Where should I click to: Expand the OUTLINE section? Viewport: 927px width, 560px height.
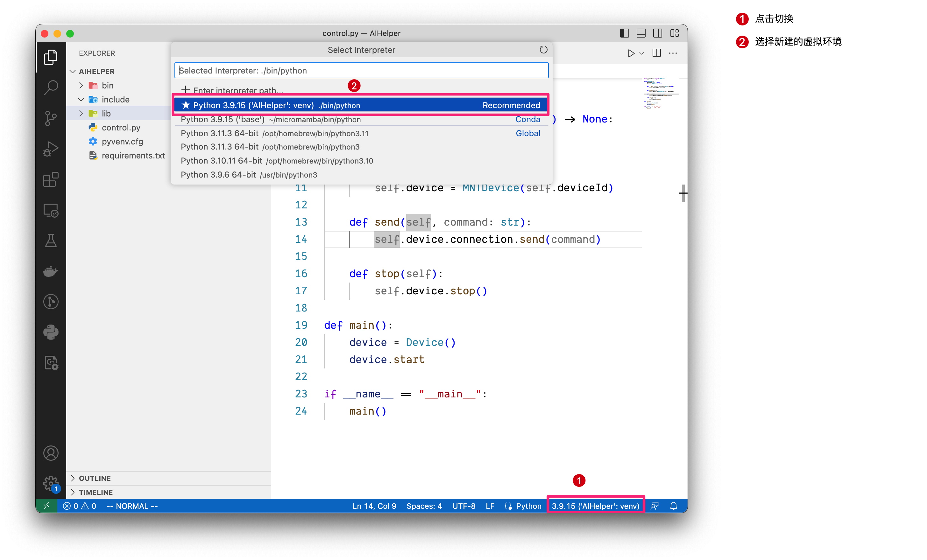point(95,478)
